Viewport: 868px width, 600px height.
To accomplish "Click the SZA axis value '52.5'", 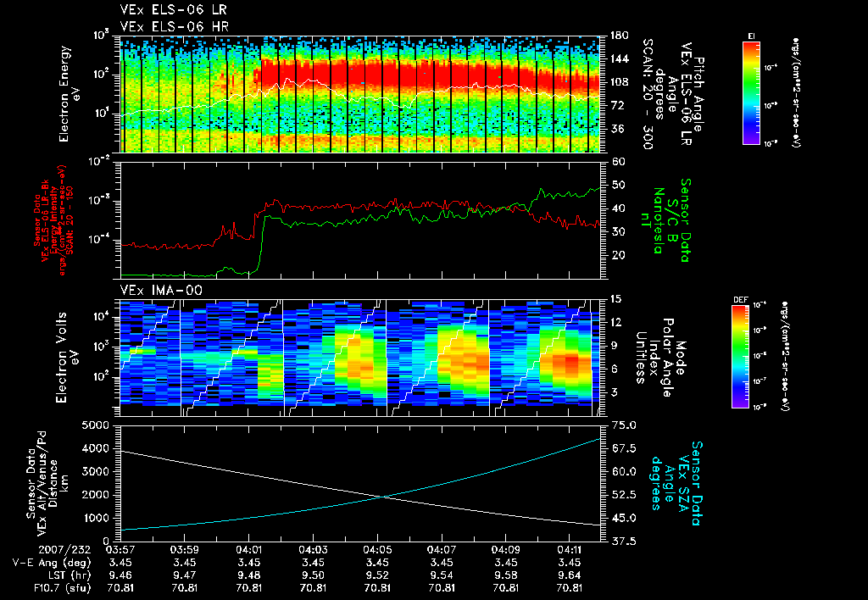I will point(623,495).
